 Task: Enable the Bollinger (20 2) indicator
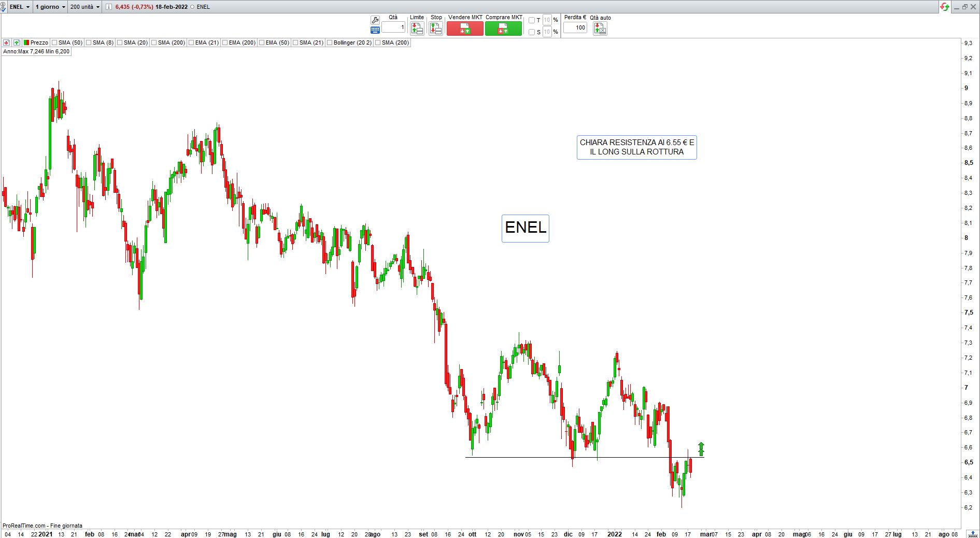click(330, 43)
